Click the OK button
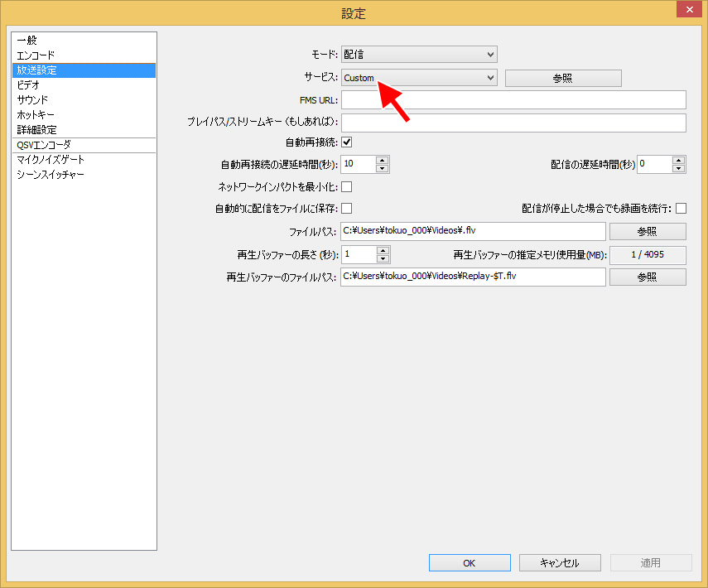708x588 pixels. pyautogui.click(x=470, y=563)
